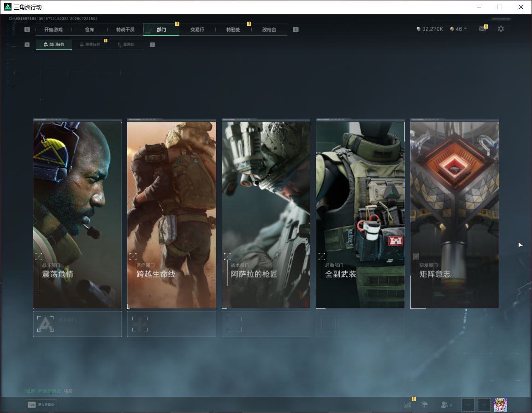
Task: Click the A key hint beside 部门任务
Action: tap(27, 44)
